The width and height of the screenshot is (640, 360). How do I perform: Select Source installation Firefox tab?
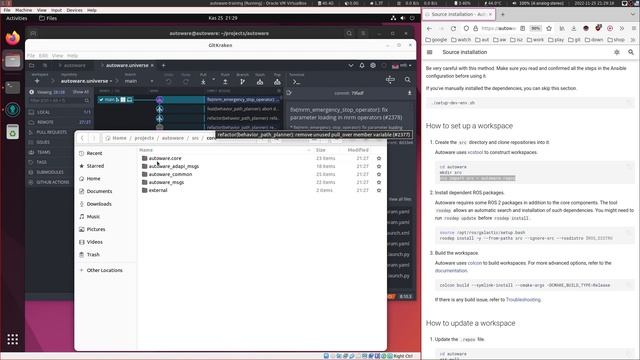[x=458, y=14]
